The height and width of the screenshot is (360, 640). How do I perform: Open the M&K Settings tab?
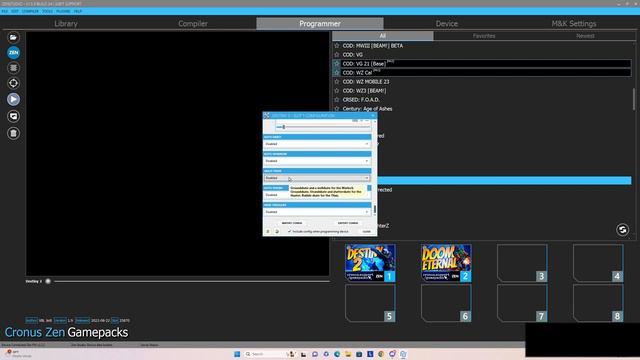(x=573, y=24)
